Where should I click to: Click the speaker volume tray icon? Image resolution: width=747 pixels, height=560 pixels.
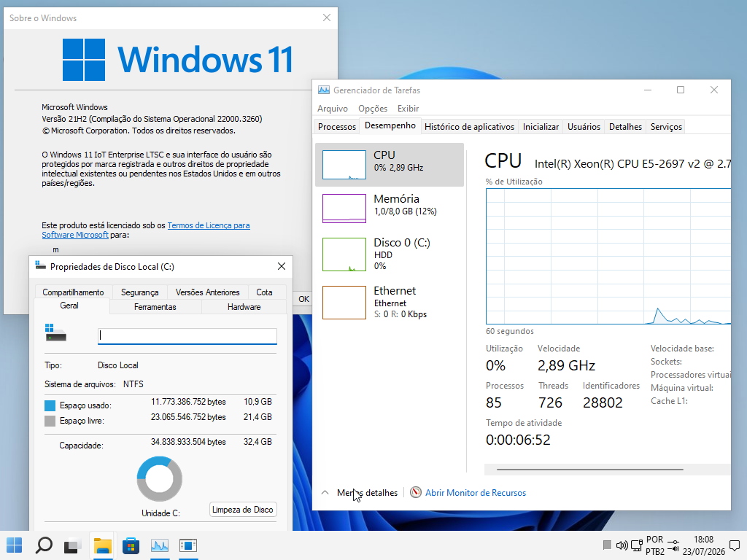[622, 545]
